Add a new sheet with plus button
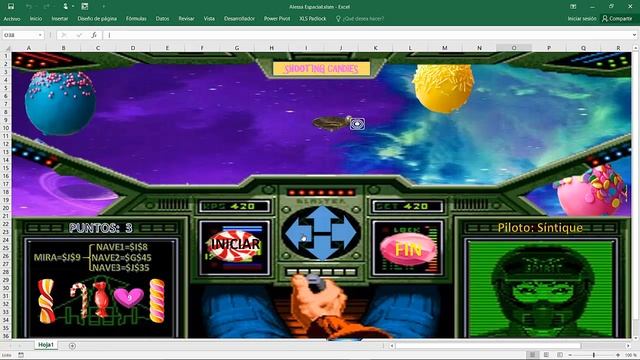This screenshot has height=360, width=640. click(72, 346)
